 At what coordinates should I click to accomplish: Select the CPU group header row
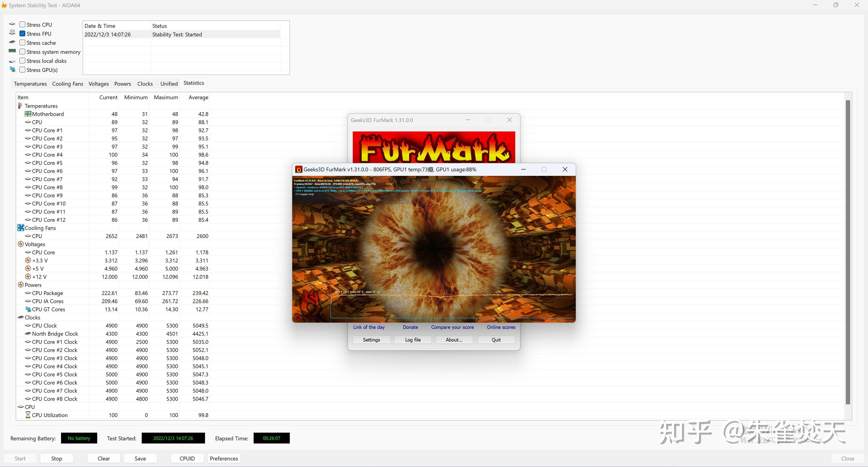(x=30, y=407)
